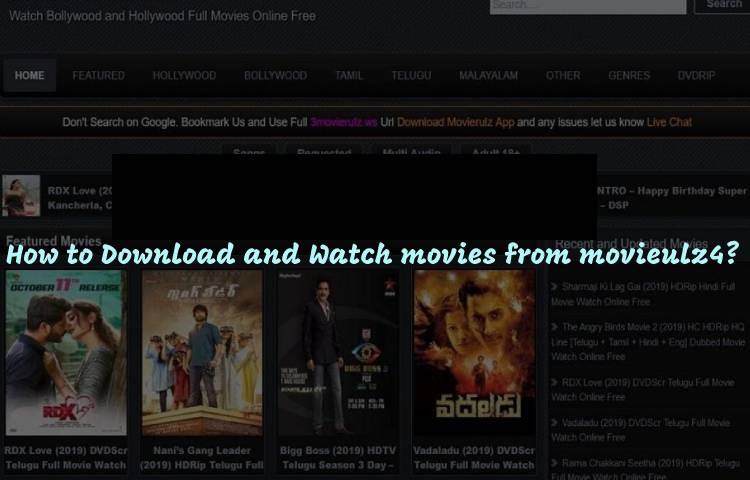The width and height of the screenshot is (750, 480).
Task: Select the TELUGU movies menu
Action: pyautogui.click(x=411, y=76)
